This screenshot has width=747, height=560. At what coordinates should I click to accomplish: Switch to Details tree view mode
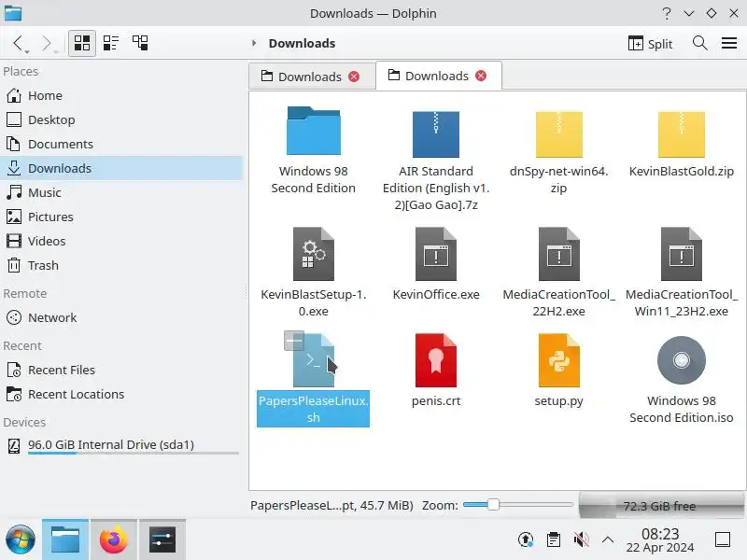(140, 43)
